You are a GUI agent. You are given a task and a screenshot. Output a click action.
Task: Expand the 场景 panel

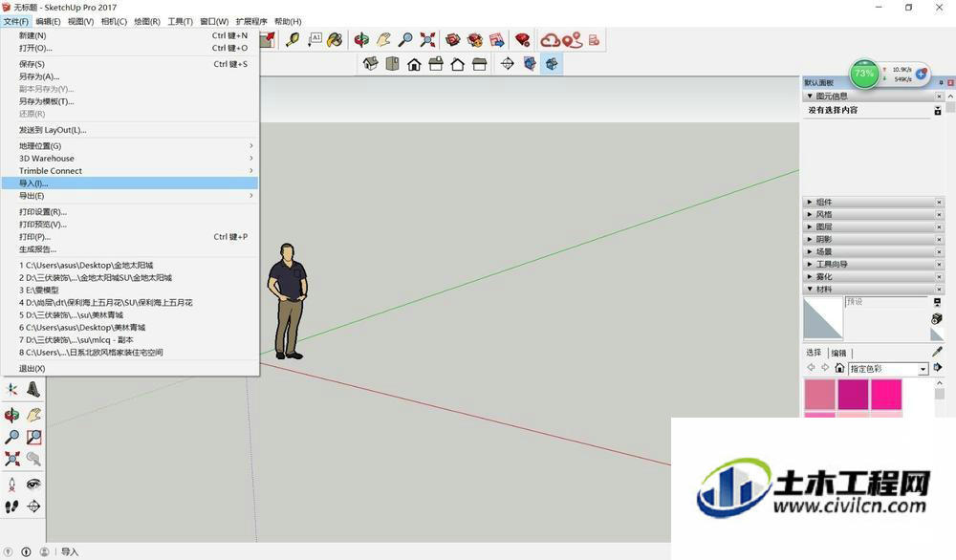[872, 251]
